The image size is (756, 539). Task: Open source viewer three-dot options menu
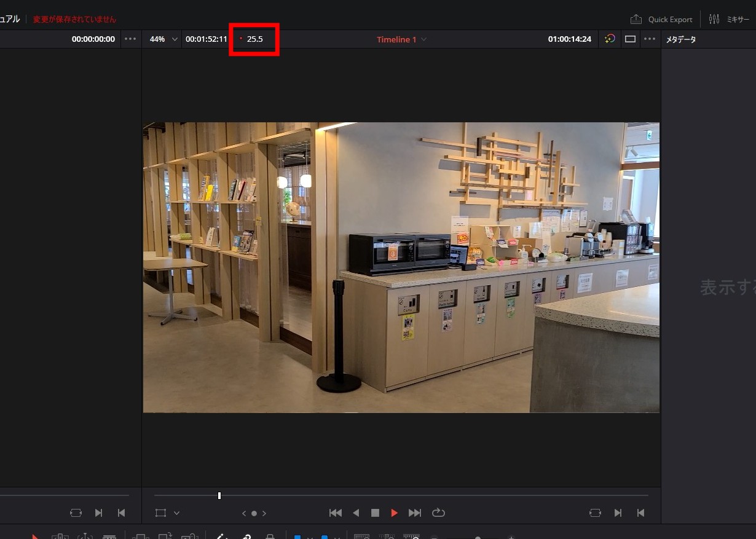coord(130,39)
